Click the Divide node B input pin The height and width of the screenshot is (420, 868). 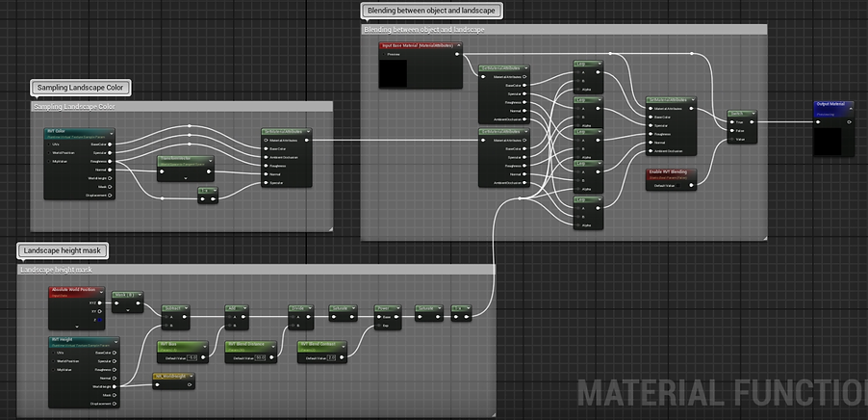click(293, 326)
